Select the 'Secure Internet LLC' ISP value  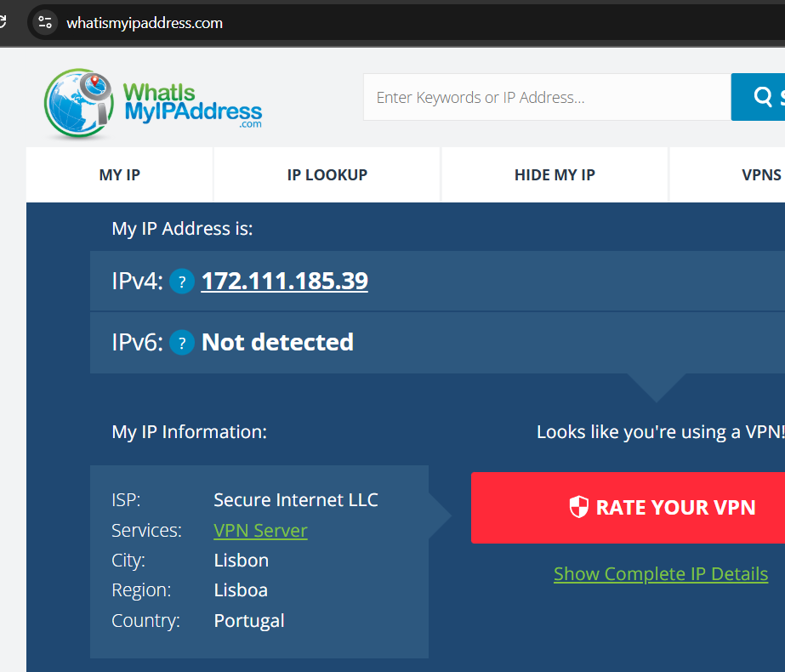pyautogui.click(x=296, y=499)
